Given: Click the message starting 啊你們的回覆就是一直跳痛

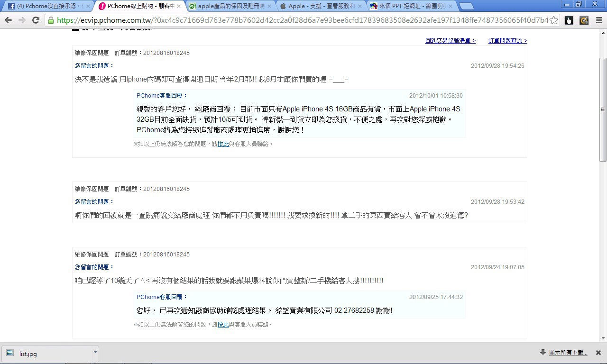Looking at the screenshot, I should [271, 215].
